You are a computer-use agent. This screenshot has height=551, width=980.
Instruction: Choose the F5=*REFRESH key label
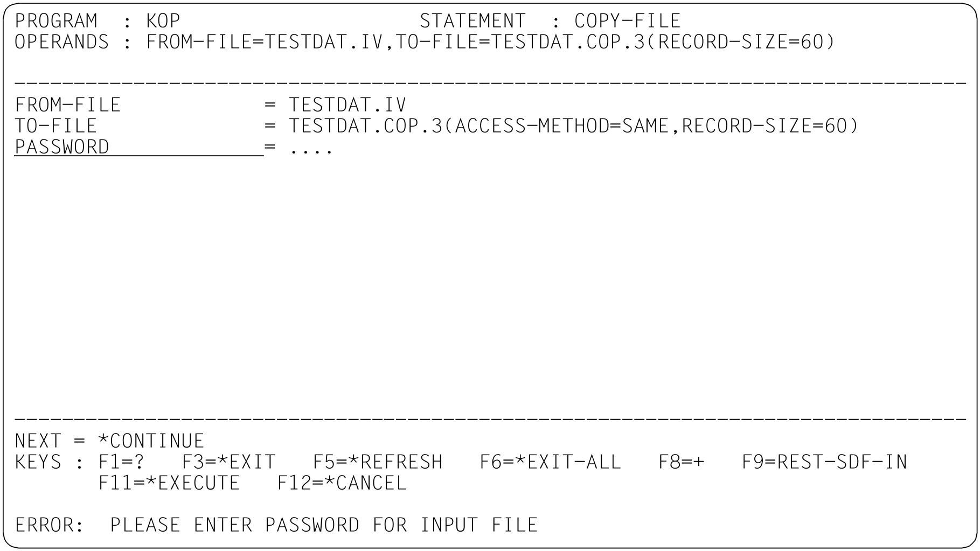(x=378, y=462)
